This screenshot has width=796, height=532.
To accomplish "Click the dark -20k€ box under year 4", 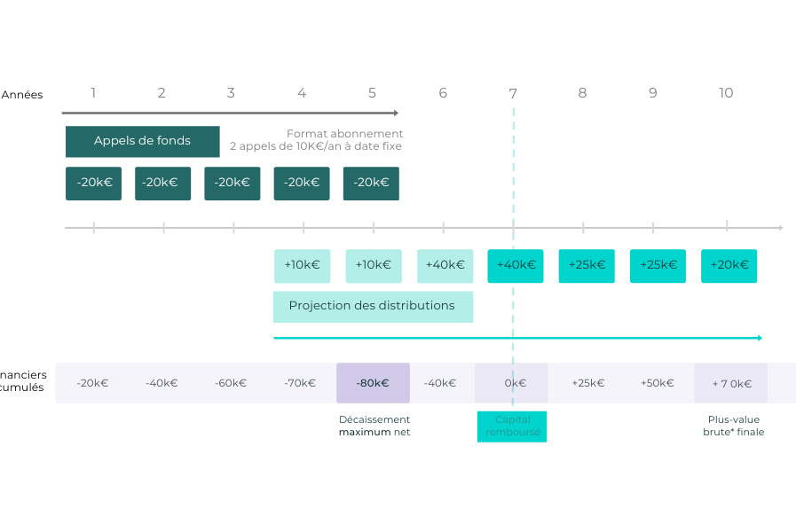I will pos(302,183).
